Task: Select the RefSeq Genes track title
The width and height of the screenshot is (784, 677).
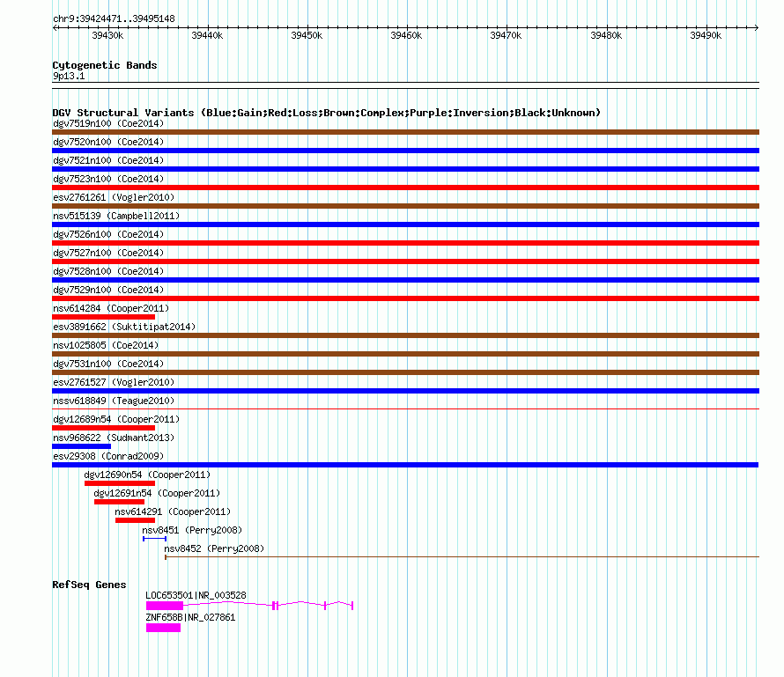Action: 89,585
